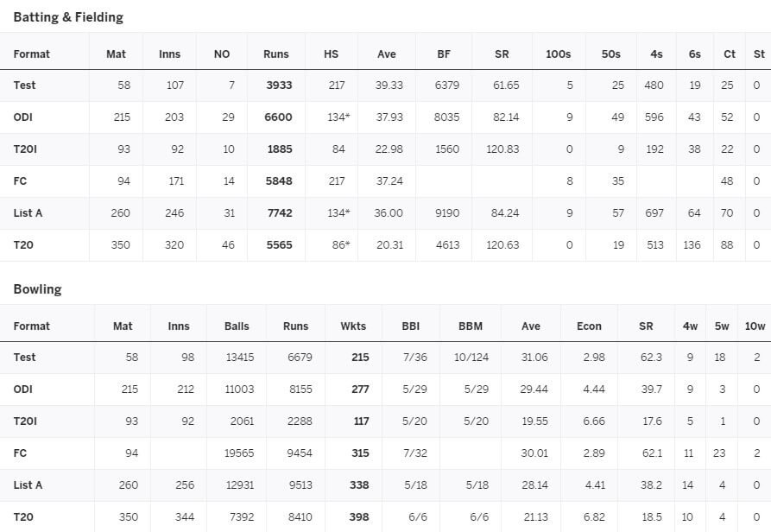Select the 398 T20 wickets cell
771x532 pixels.
pyautogui.click(x=359, y=516)
